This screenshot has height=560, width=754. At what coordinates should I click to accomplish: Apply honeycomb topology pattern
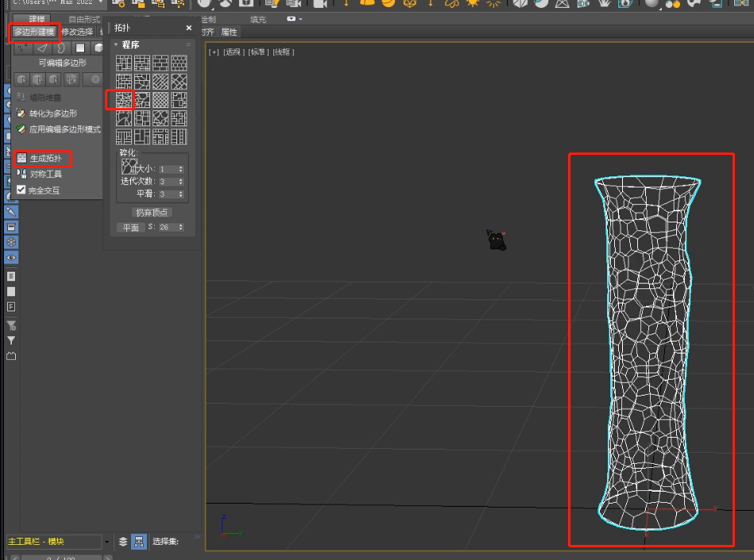click(x=179, y=63)
